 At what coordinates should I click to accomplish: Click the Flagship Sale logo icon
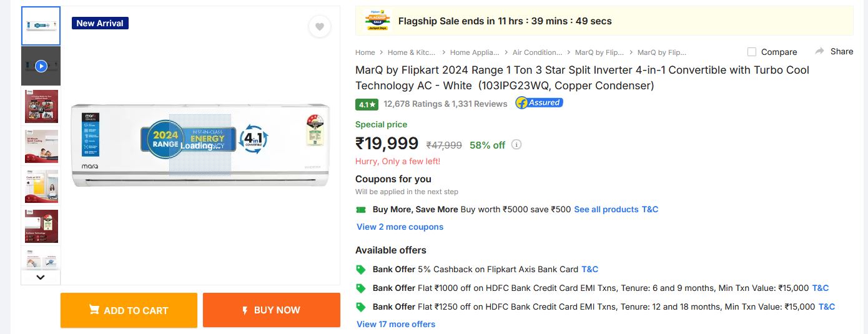pos(377,21)
